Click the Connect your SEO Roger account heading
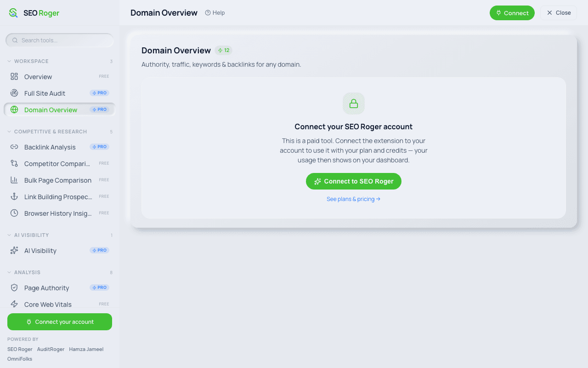 tap(354, 126)
